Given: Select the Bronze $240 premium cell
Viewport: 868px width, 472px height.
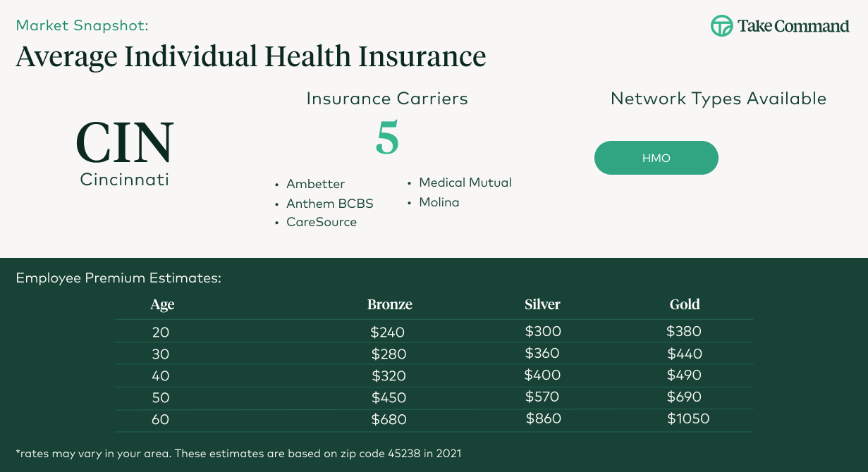Looking at the screenshot, I should pos(388,332).
